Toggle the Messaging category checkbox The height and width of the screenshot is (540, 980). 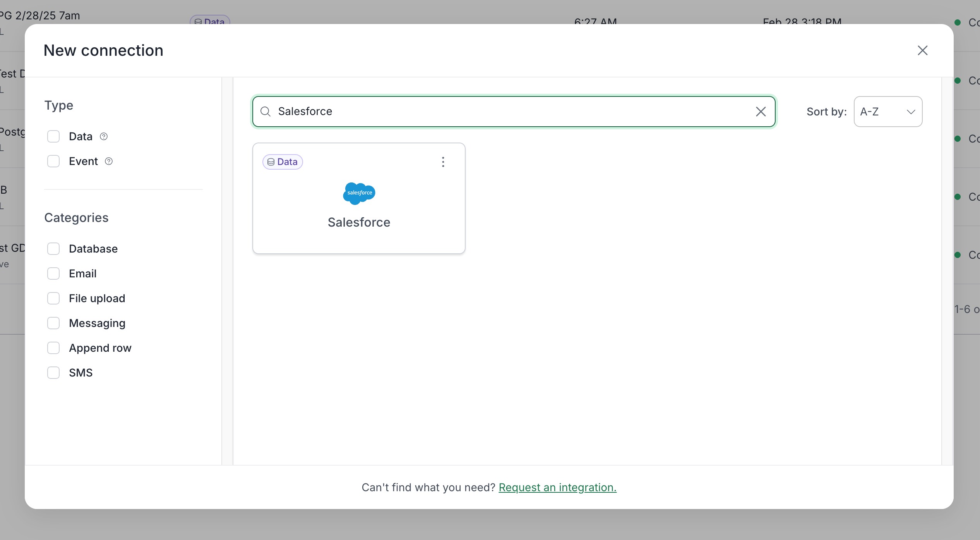pos(53,323)
